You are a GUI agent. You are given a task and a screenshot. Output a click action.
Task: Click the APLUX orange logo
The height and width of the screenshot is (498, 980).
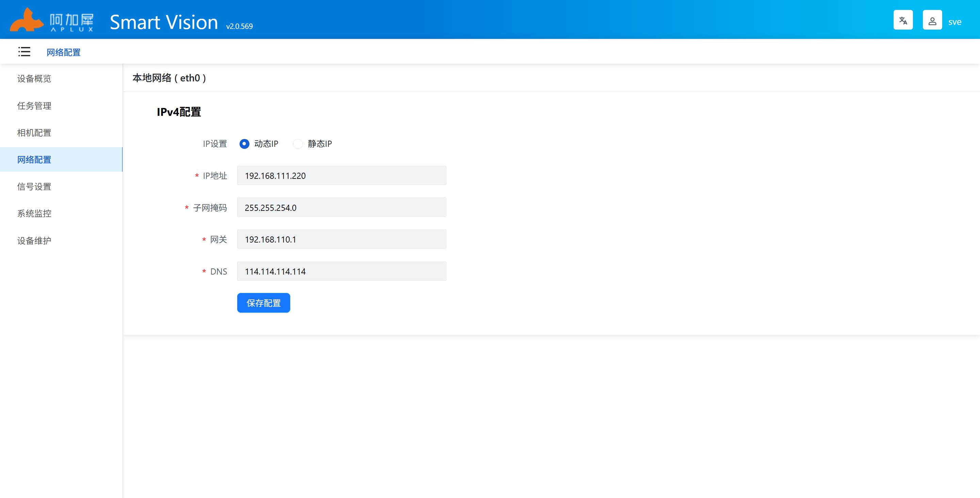pos(27,20)
